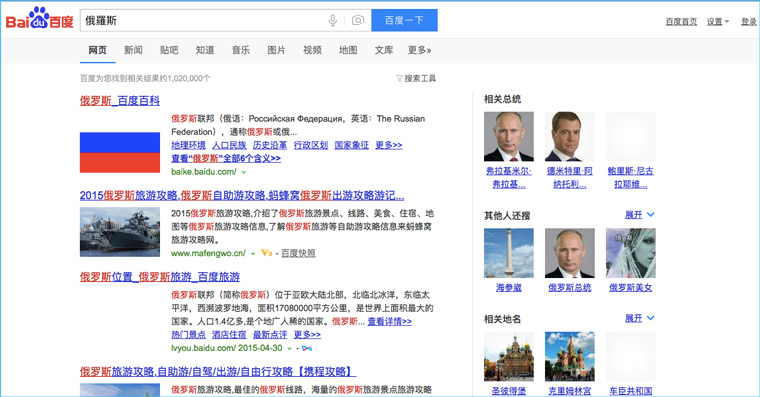Click the V3 credibility badge on mafengwo result
Screen dimensions: 760x397
tap(266, 253)
